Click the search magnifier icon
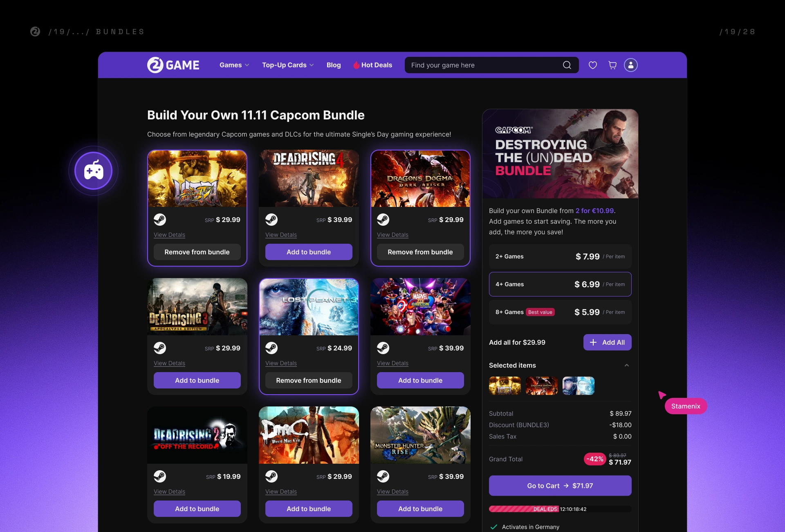Screen dimensions: 785x532 (x=567, y=65)
